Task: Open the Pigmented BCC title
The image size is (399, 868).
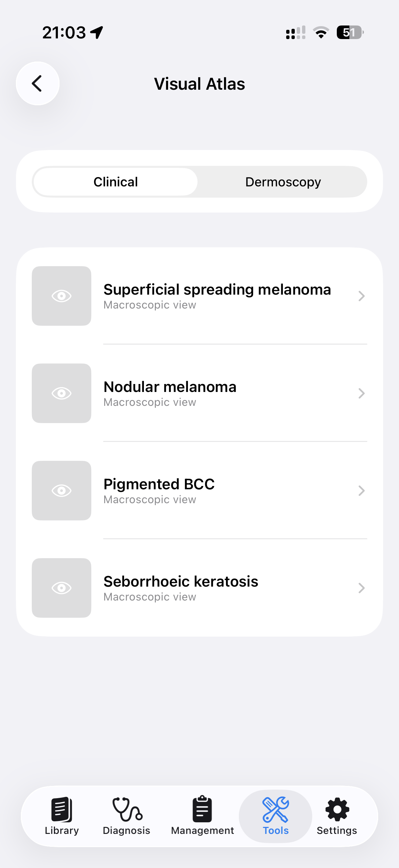Action: (x=159, y=484)
